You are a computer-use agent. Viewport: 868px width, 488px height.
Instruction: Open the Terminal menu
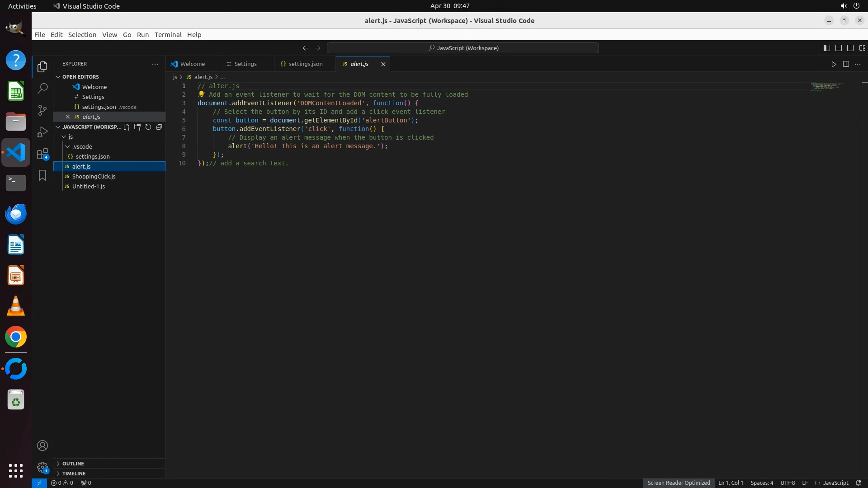(x=168, y=35)
